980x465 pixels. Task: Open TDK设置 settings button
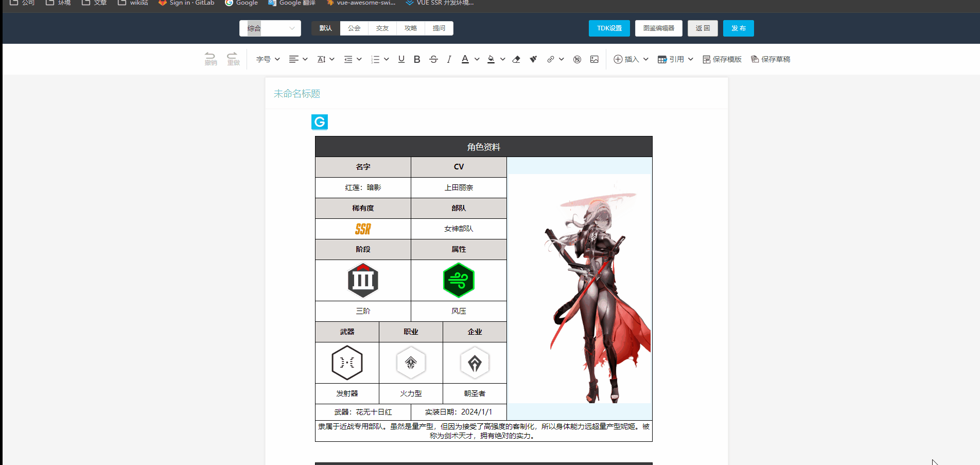(x=609, y=28)
